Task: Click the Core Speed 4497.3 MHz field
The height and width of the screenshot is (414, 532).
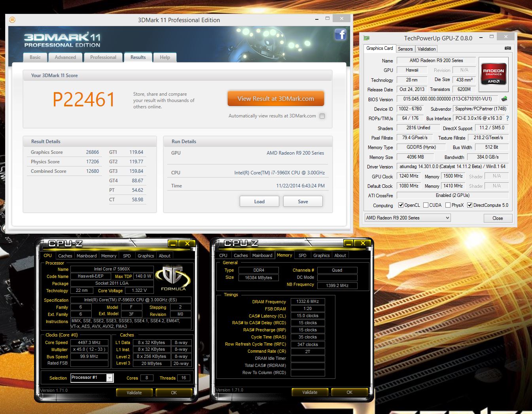Action: point(89,342)
